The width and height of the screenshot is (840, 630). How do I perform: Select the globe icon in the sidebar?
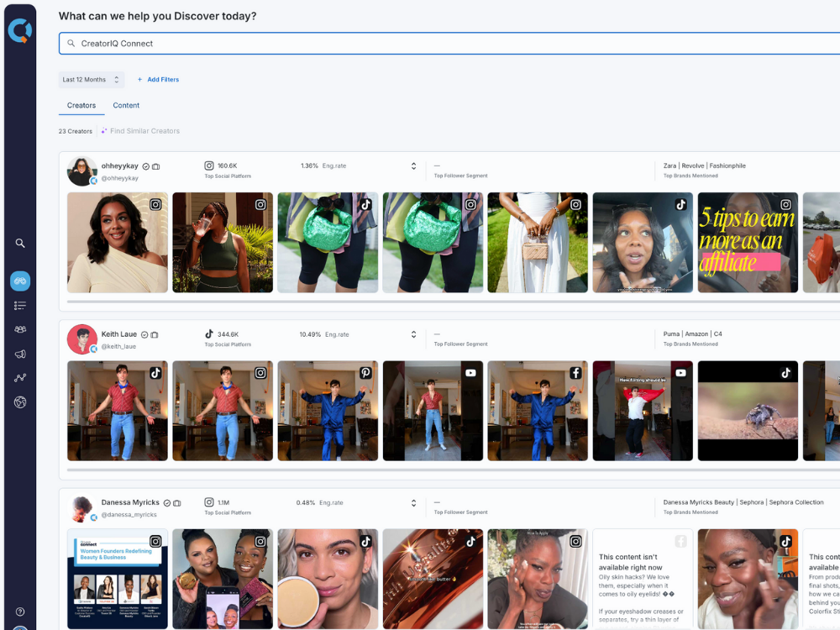(19, 402)
